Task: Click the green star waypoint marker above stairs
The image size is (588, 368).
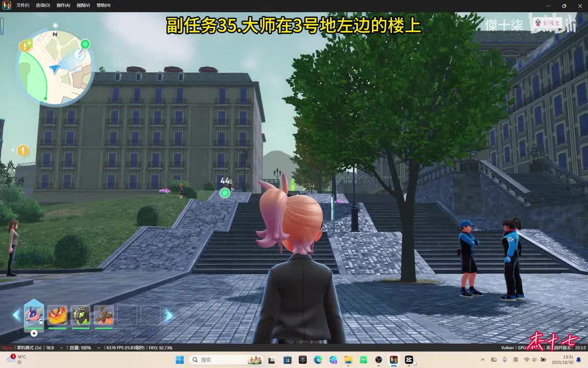Action: point(225,193)
